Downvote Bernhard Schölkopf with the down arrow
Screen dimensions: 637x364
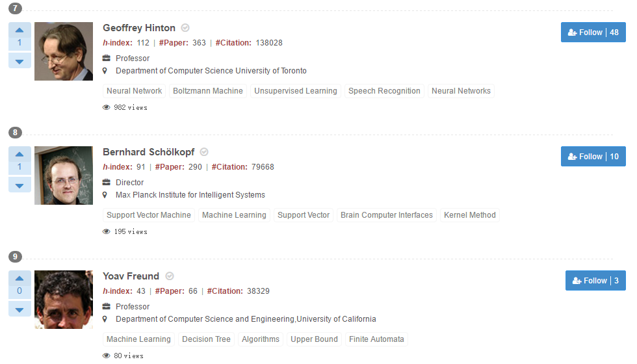pos(19,185)
